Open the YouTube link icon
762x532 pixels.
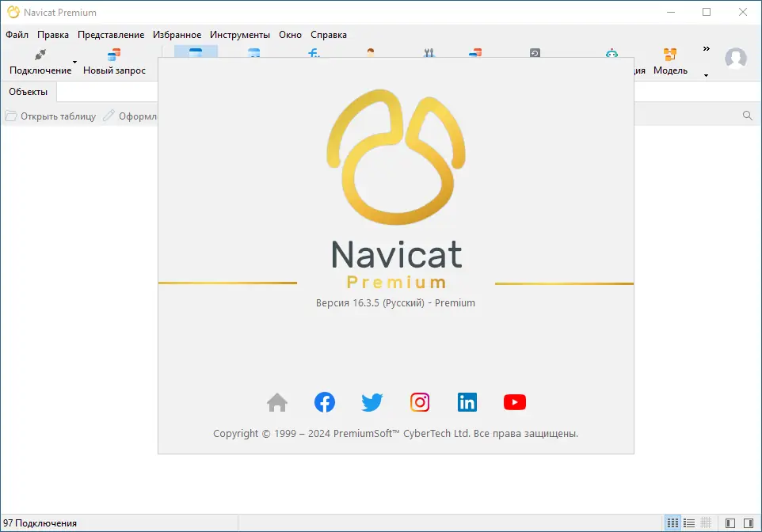click(x=515, y=402)
